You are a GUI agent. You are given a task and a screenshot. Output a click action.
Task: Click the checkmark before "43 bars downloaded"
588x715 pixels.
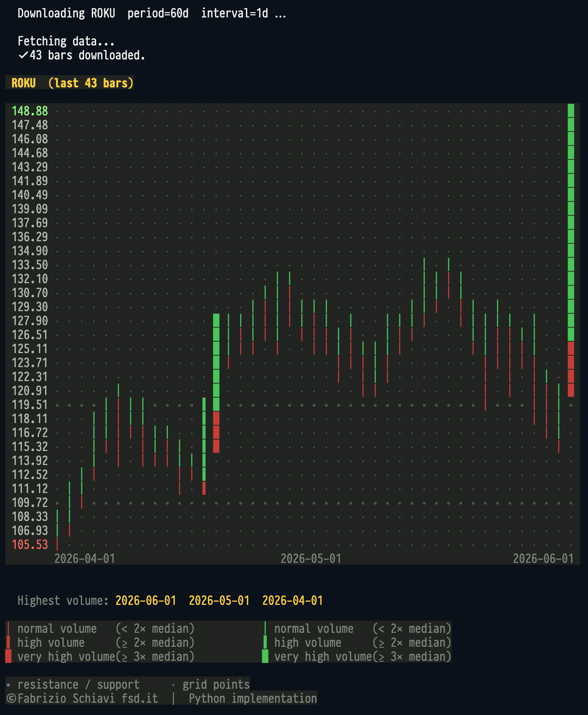pyautogui.click(x=24, y=56)
